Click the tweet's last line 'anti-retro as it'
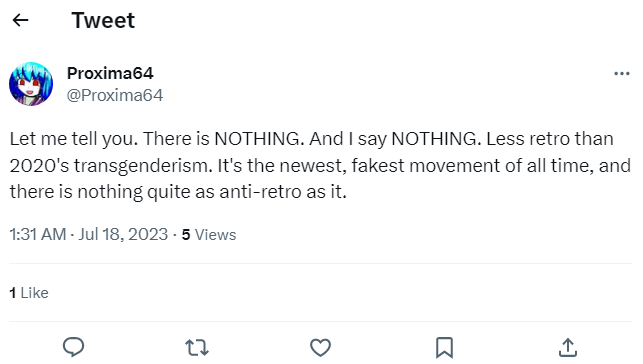This screenshot has width=643, height=364. coord(283,191)
